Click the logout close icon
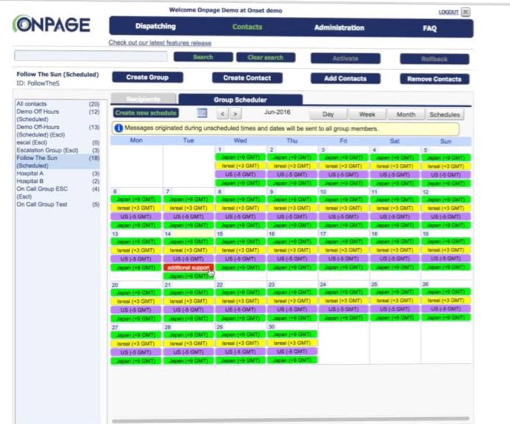The height and width of the screenshot is (424, 510). tap(466, 12)
